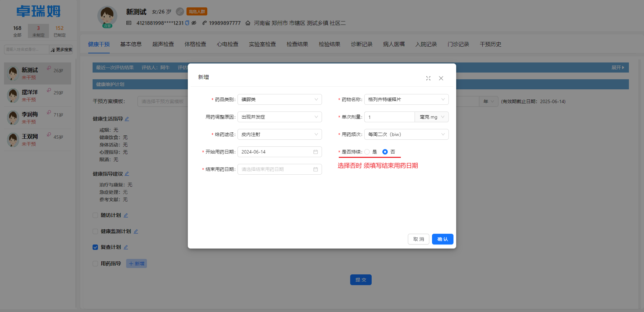This screenshot has width=644, height=312.
Task: Click the edit pencil icon beside 健康生活指导
Action: pyautogui.click(x=127, y=119)
